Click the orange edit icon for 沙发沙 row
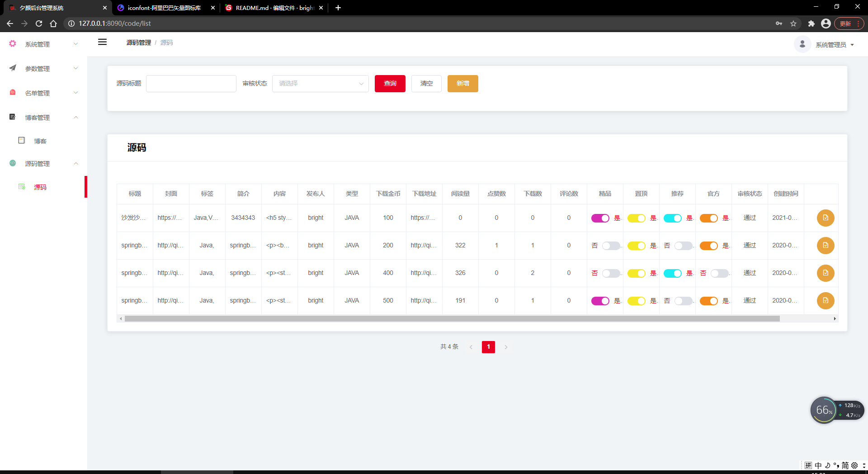The width and height of the screenshot is (868, 474). click(x=826, y=218)
